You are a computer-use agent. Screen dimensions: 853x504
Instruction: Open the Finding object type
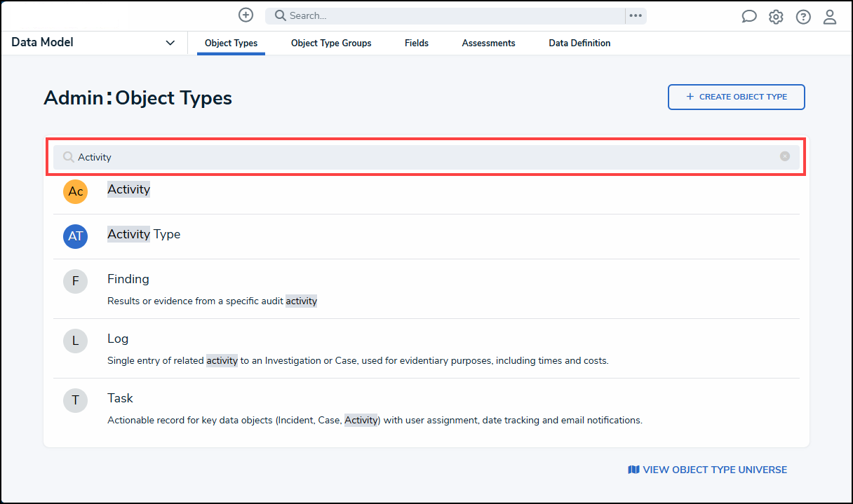click(x=128, y=279)
